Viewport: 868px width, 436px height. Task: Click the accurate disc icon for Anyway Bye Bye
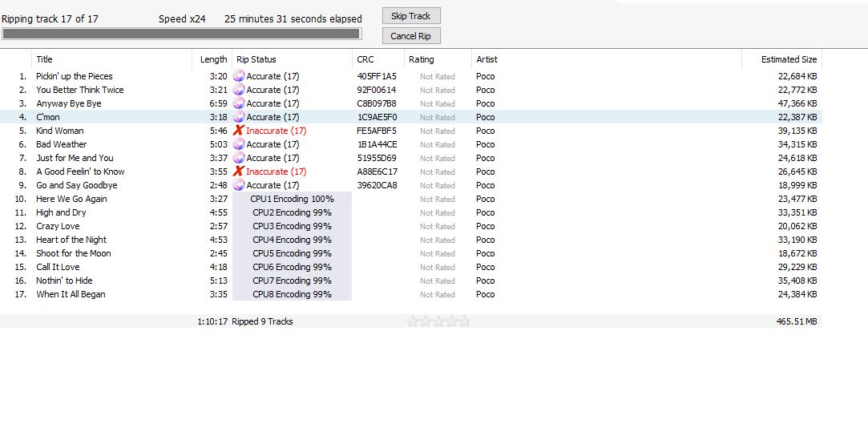coord(239,103)
